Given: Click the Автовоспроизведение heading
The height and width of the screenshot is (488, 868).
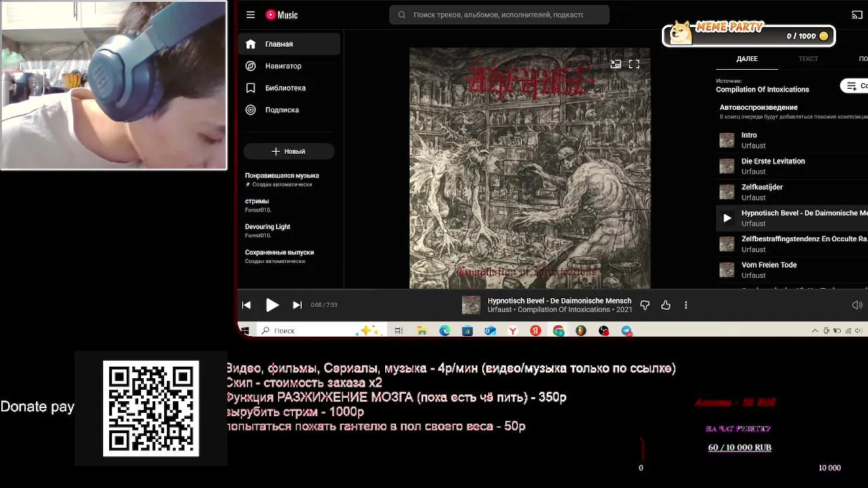Looking at the screenshot, I should [x=758, y=107].
